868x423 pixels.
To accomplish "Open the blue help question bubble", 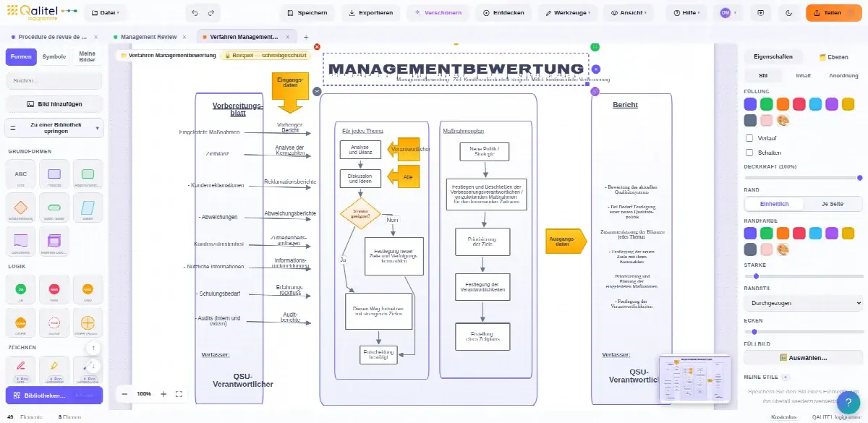I will click(x=848, y=403).
